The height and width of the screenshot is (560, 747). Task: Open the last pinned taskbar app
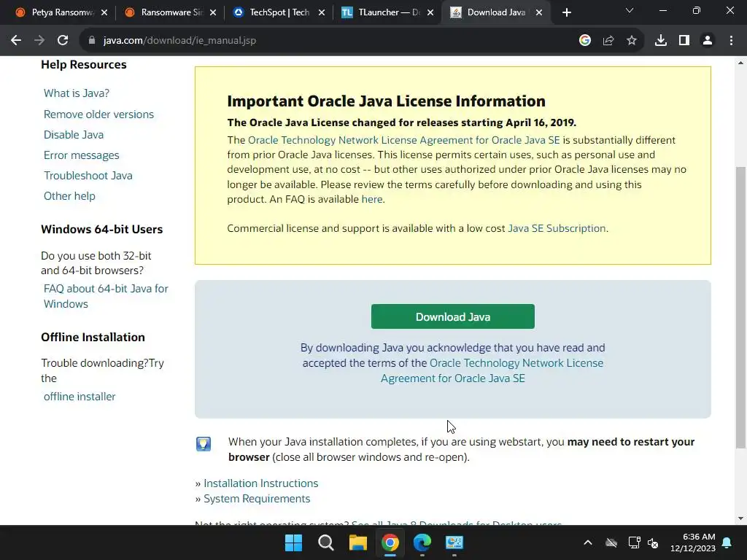click(454, 542)
